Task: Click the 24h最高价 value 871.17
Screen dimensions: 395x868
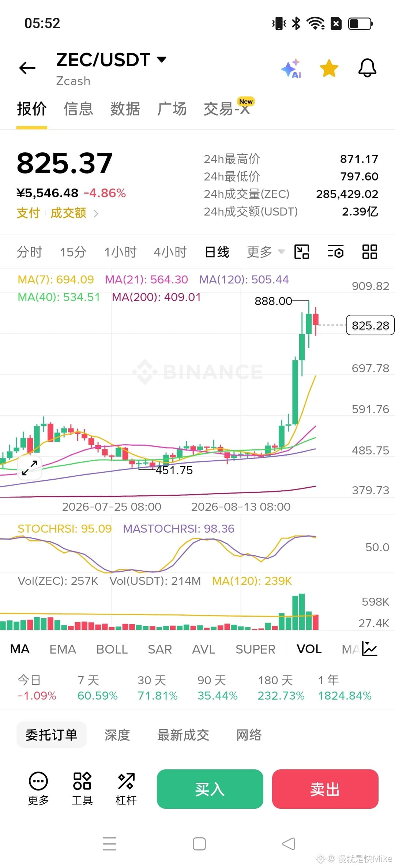Action: 359,159
